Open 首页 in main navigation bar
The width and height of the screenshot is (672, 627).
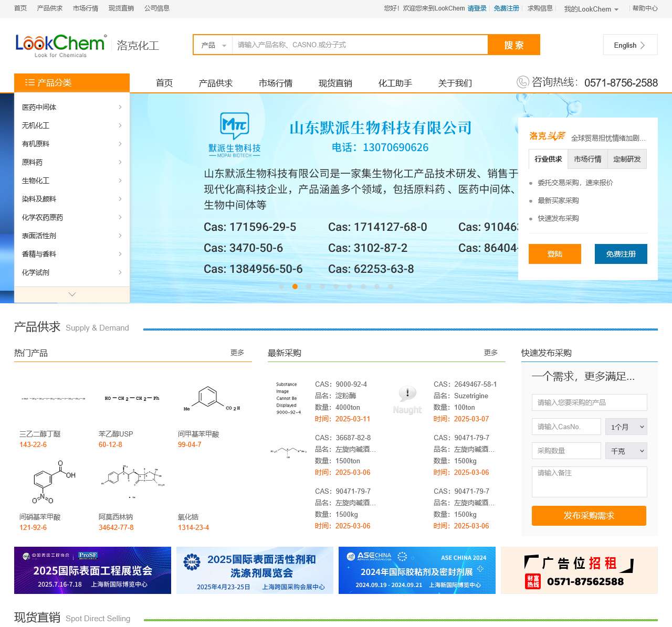point(164,83)
